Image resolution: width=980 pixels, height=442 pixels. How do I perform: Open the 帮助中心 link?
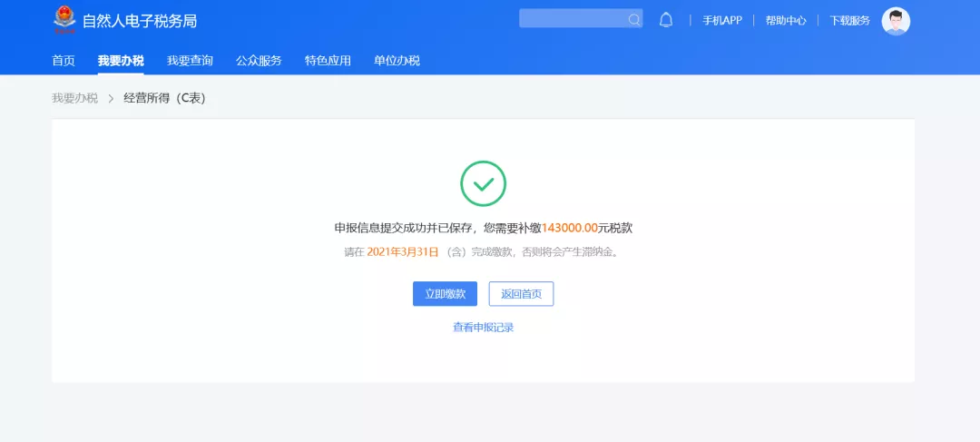click(786, 20)
